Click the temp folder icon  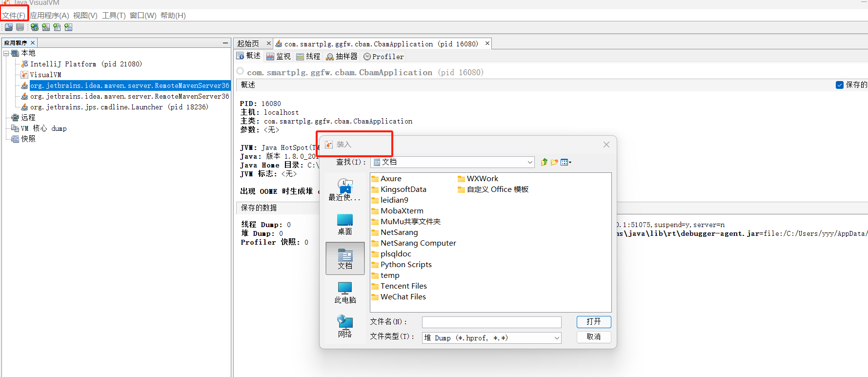click(375, 275)
